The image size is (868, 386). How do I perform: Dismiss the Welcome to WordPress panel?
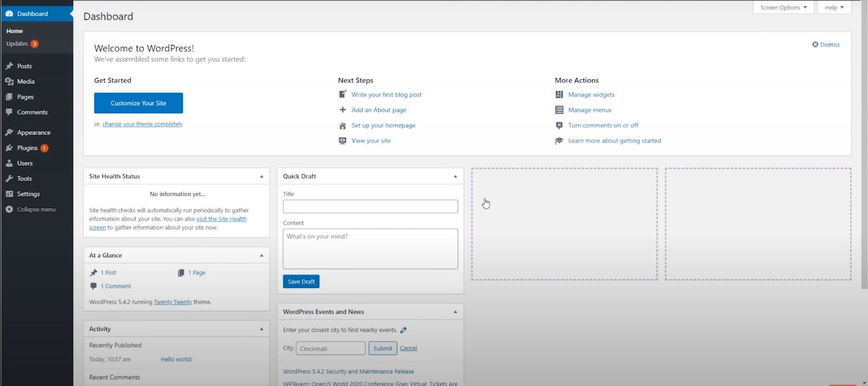coord(826,44)
